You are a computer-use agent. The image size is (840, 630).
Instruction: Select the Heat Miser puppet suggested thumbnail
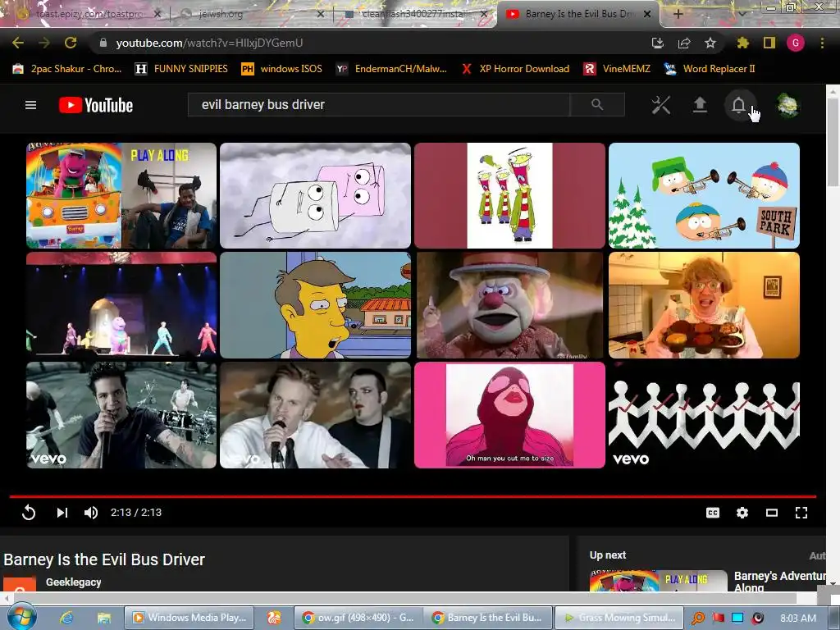509,305
